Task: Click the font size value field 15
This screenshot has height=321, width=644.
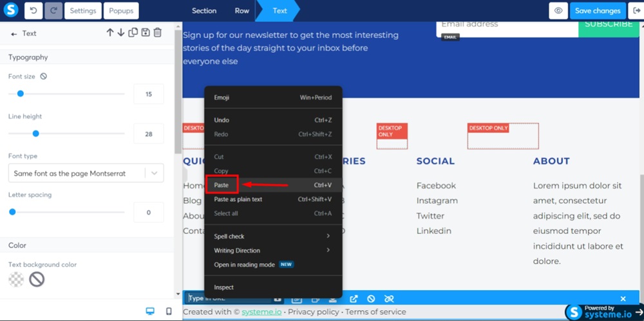Action: click(x=149, y=94)
